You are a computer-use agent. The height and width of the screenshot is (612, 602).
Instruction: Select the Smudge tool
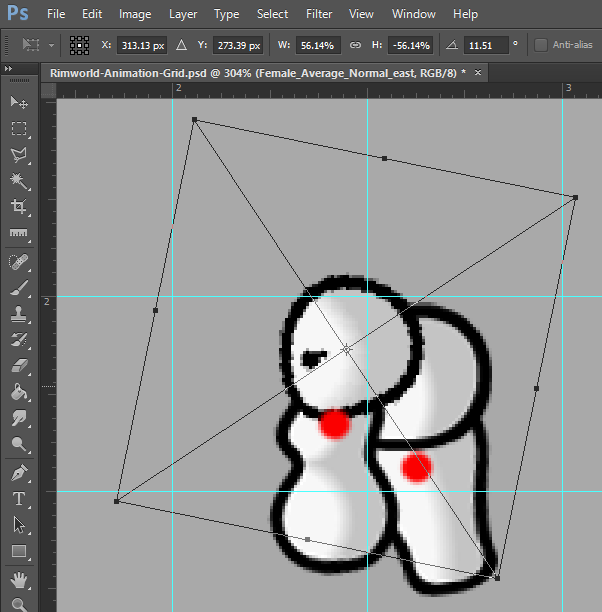19,418
